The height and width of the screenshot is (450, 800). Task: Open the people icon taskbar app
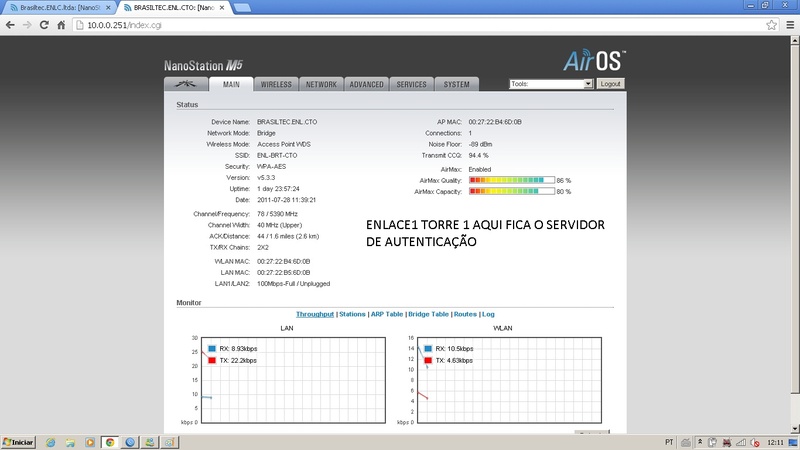tap(149, 442)
